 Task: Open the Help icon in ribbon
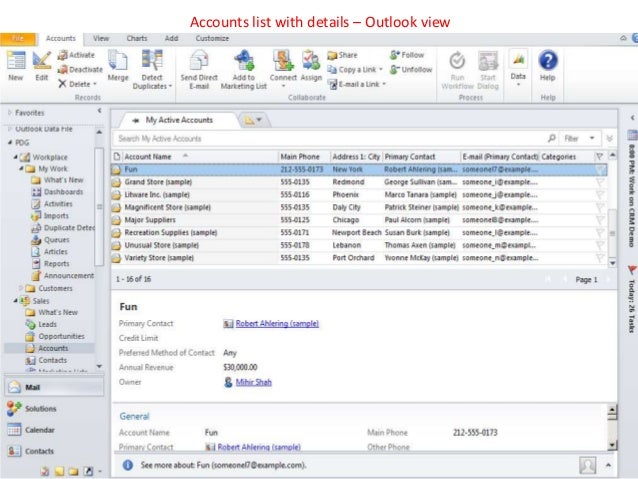tap(548, 62)
